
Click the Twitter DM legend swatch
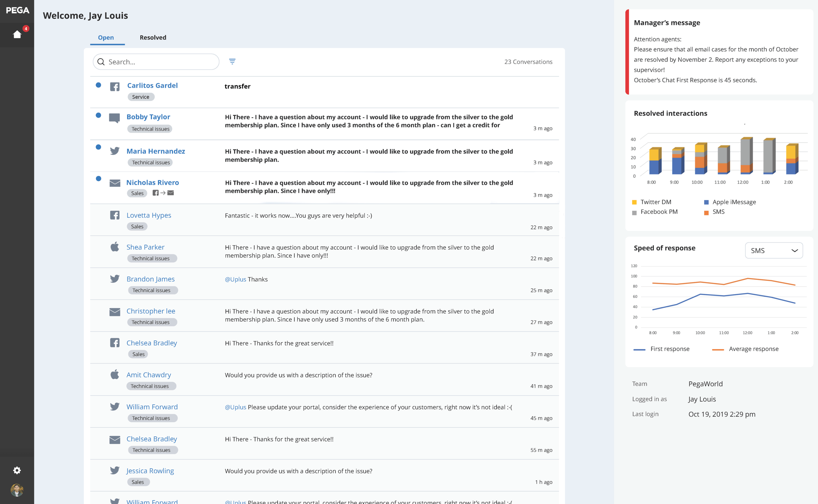[x=634, y=202]
